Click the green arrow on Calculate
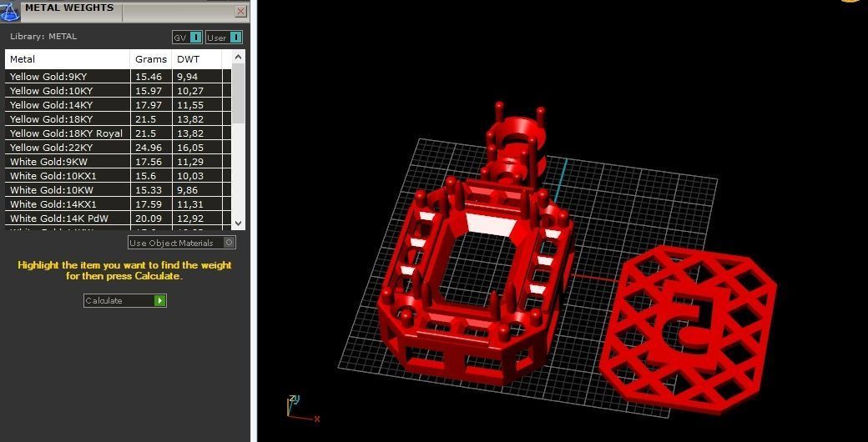The image size is (868, 442). (160, 300)
